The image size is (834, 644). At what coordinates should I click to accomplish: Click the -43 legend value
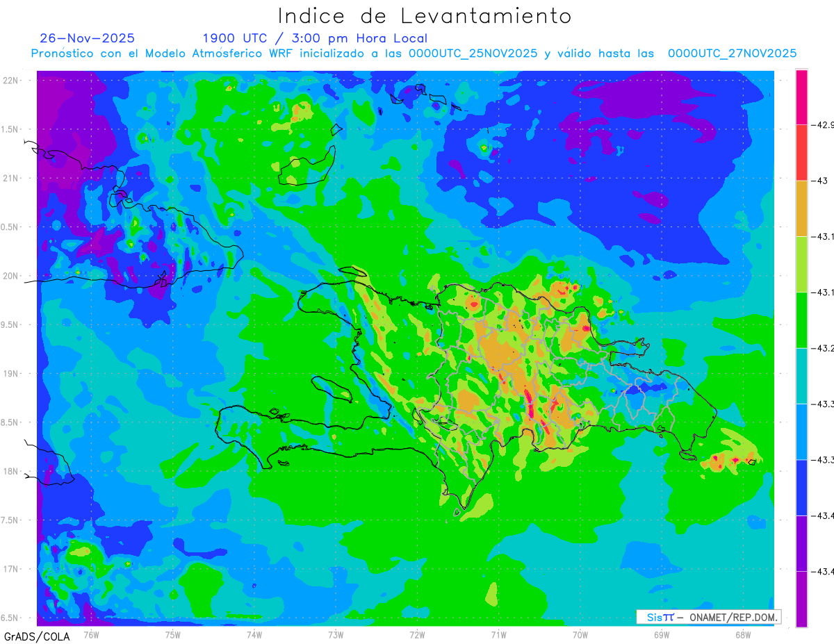819,181
